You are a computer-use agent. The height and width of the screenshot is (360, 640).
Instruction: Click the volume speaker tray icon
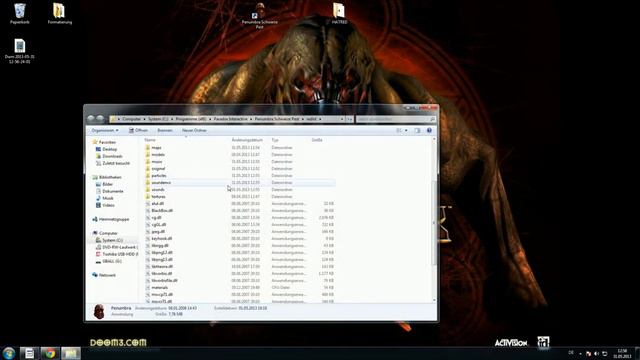596,353
